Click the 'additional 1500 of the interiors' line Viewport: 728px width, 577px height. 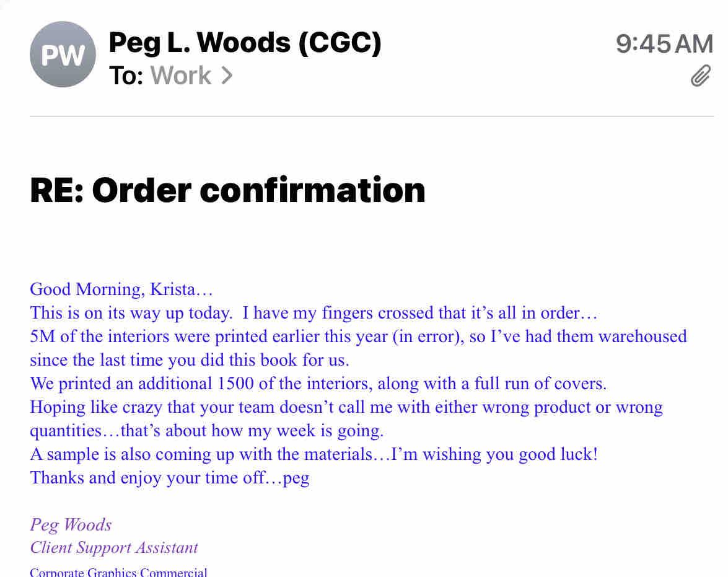(318, 384)
